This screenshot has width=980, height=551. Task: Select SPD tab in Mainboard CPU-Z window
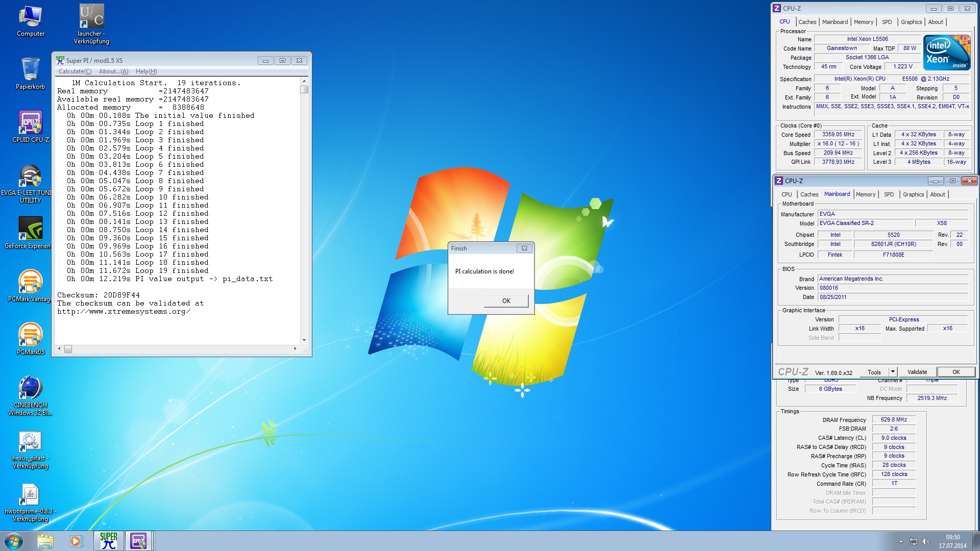coord(889,194)
